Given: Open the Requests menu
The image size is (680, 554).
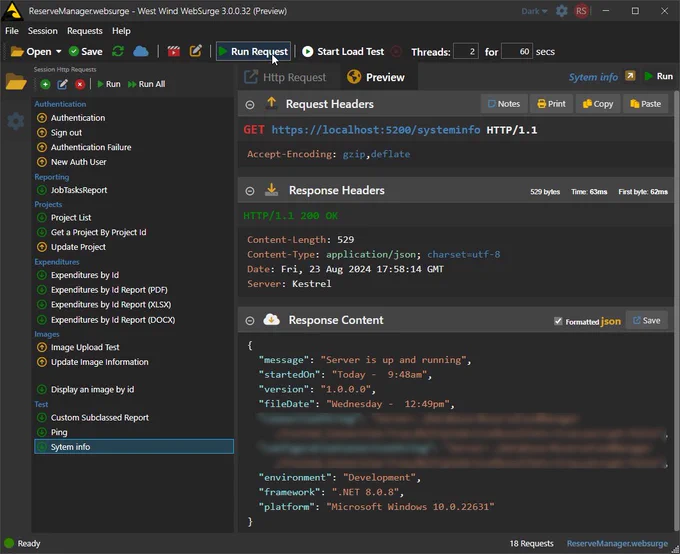Looking at the screenshot, I should 85,31.
